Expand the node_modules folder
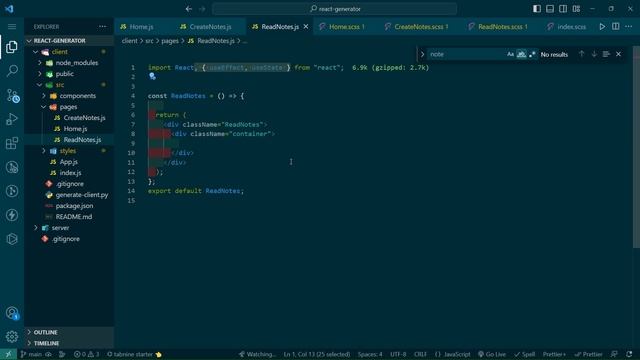 [x=40, y=63]
